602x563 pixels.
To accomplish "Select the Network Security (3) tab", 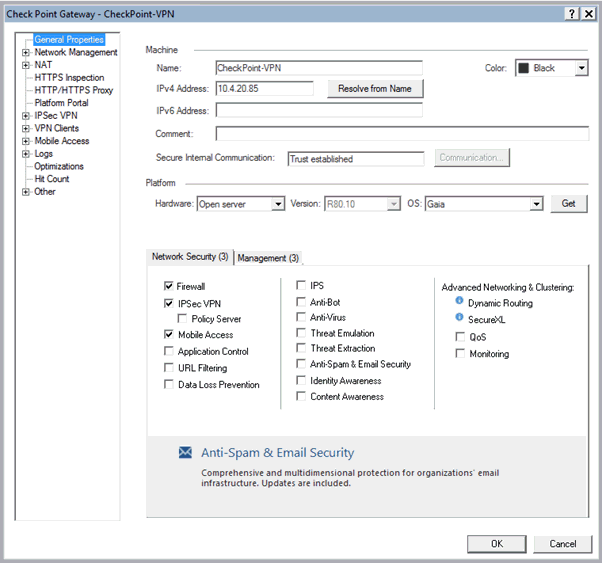I will tap(190, 257).
